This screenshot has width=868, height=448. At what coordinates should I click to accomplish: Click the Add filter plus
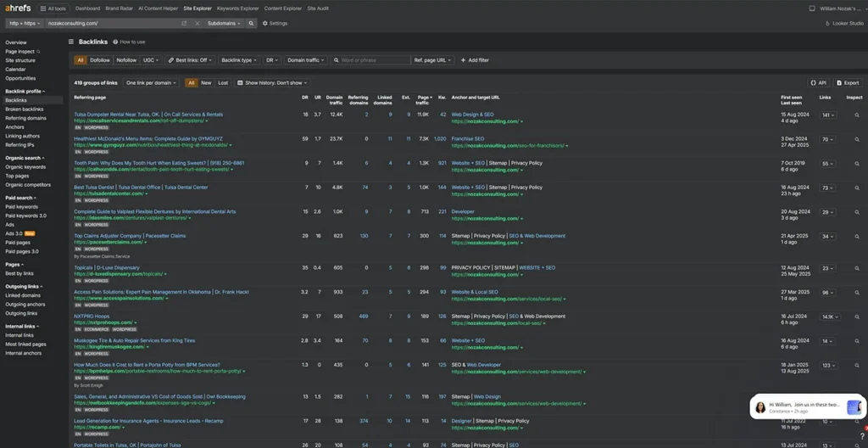475,60
